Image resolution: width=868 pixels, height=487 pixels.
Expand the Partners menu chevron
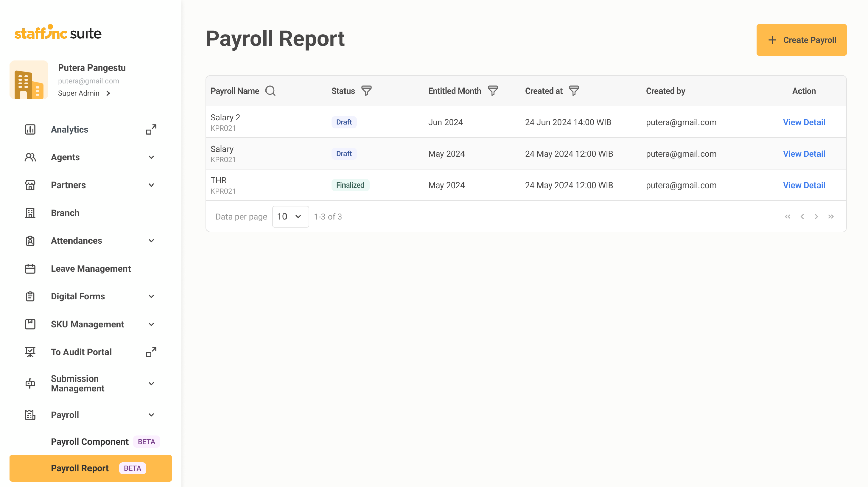click(151, 185)
